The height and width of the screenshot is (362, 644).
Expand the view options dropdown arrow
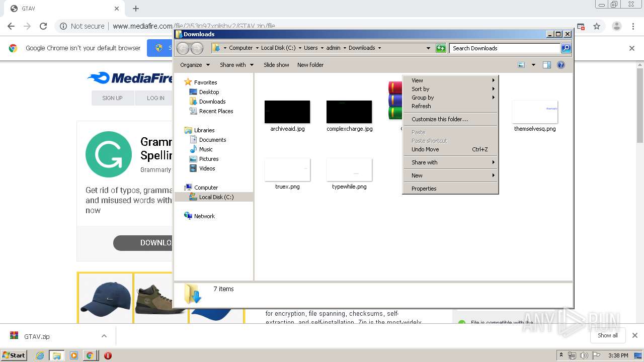533,65
